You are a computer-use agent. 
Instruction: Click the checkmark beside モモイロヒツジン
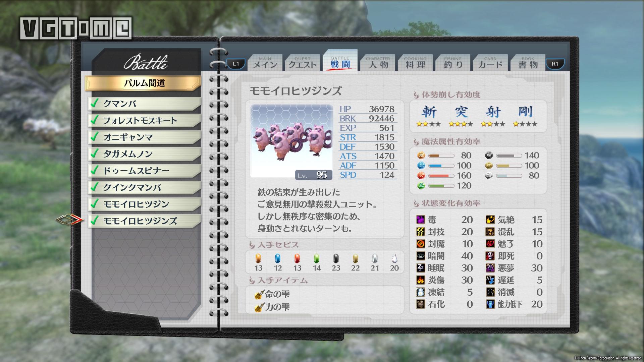click(x=95, y=204)
